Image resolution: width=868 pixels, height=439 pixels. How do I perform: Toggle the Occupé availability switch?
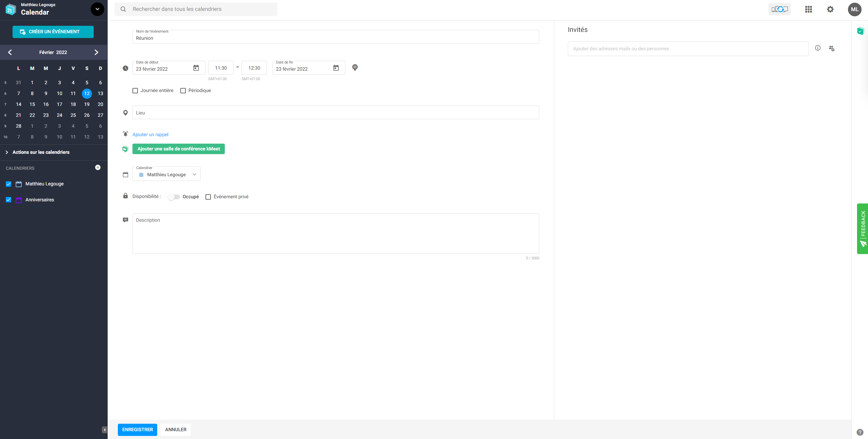pos(174,197)
